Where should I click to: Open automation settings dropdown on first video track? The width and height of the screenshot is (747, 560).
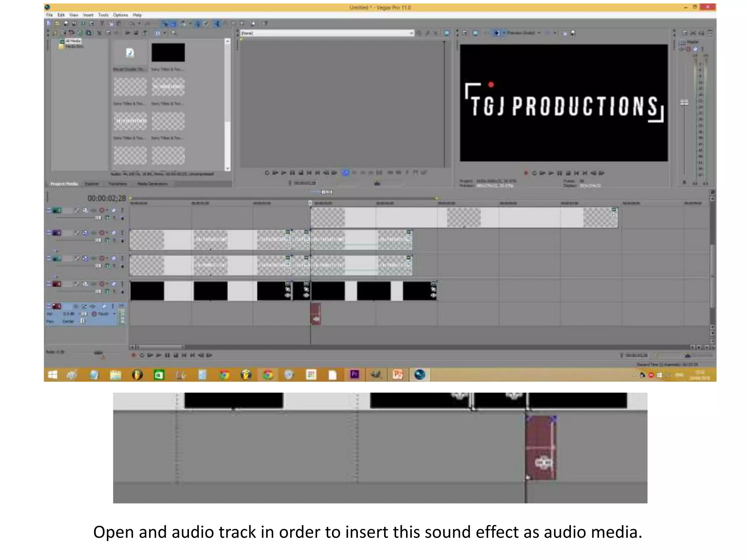coord(107,210)
